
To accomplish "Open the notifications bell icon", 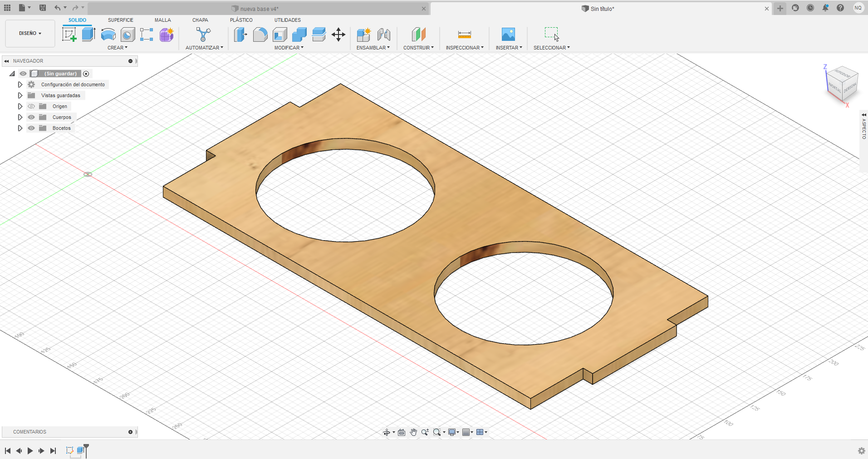I will tap(825, 8).
